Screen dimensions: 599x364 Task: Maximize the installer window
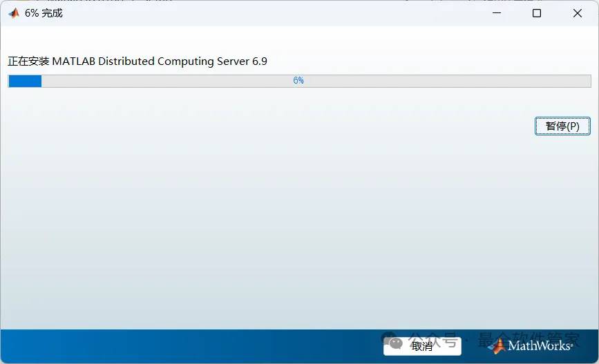[537, 13]
